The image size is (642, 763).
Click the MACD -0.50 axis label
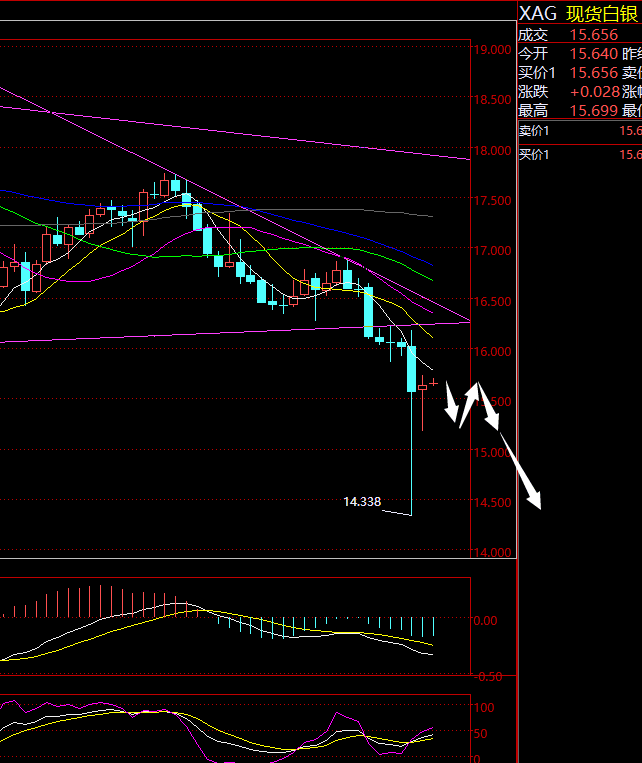pyautogui.click(x=488, y=677)
